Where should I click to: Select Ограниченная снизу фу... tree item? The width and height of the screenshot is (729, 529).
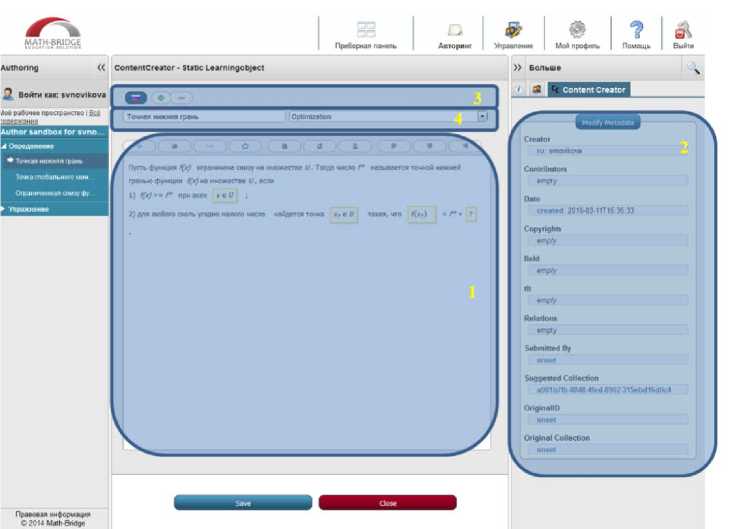tap(53, 193)
